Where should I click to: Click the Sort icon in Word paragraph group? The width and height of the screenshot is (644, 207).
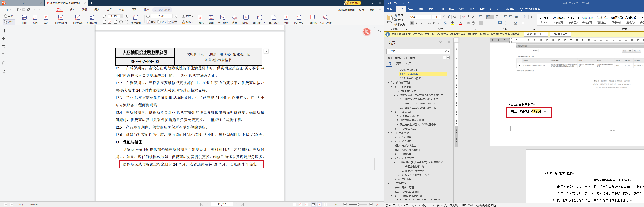click(x=525, y=17)
